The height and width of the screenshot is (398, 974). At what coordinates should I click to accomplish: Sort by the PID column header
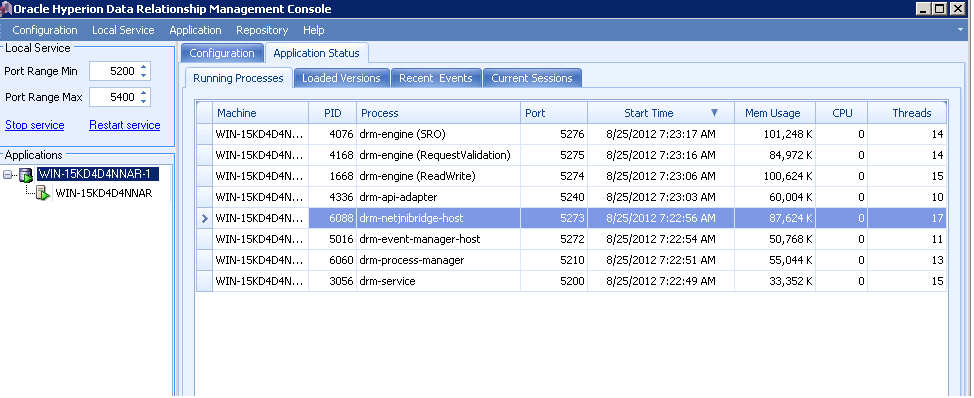point(333,113)
